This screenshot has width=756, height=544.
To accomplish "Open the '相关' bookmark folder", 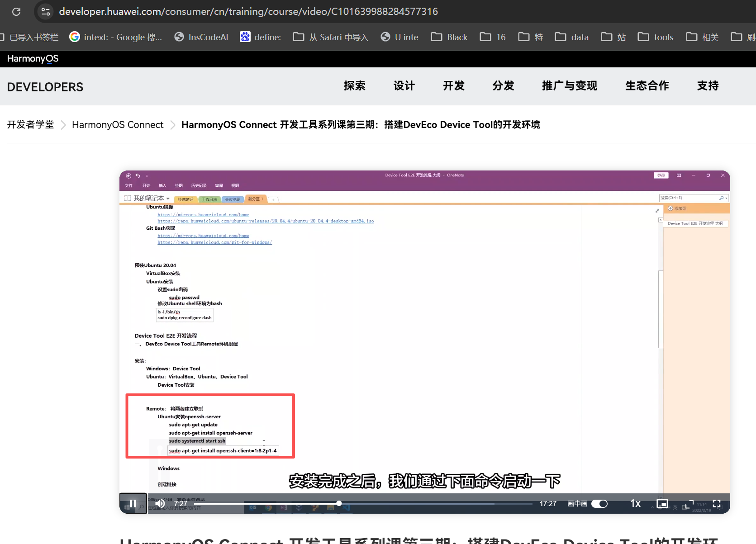I will point(703,37).
